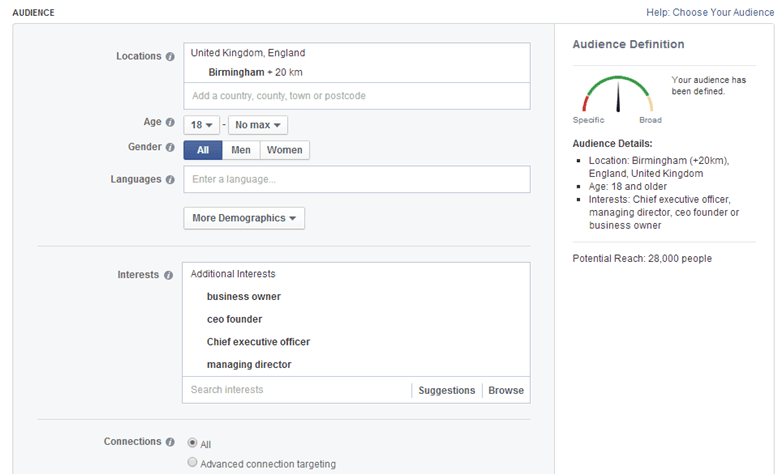Select the All gender toggle
Viewport: 783px width, 476px height.
pos(203,150)
